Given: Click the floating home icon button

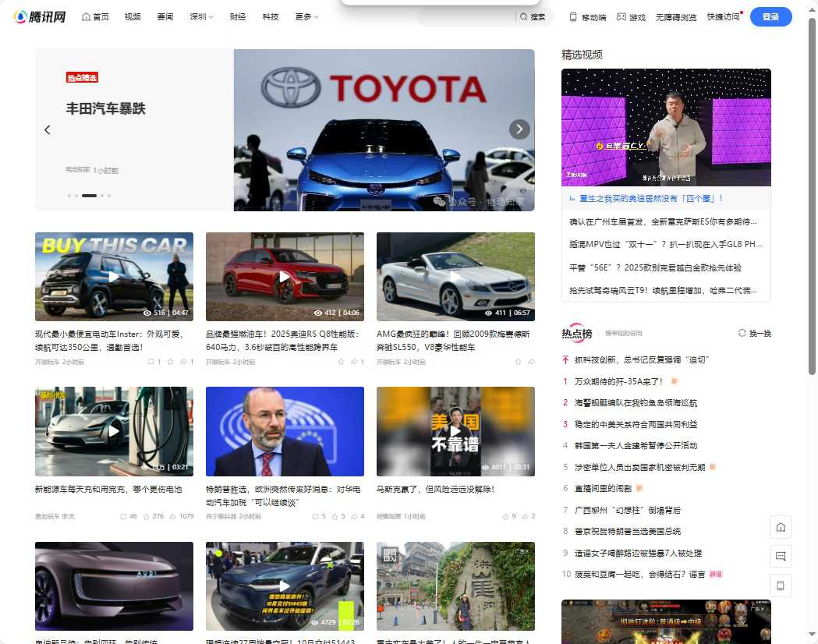Looking at the screenshot, I should [x=781, y=527].
